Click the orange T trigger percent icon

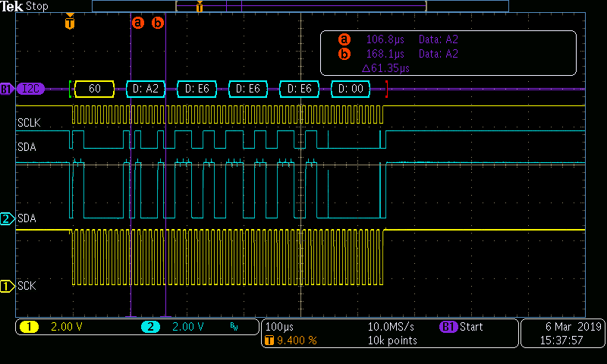click(x=269, y=340)
